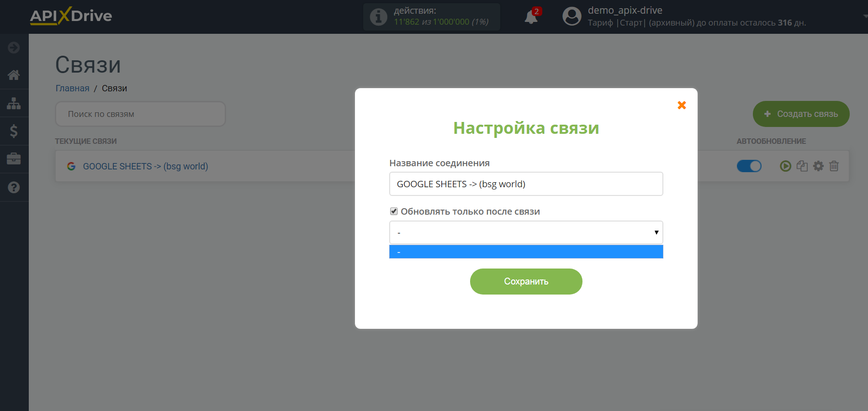Click the Google icon in connection row

pos(71,166)
